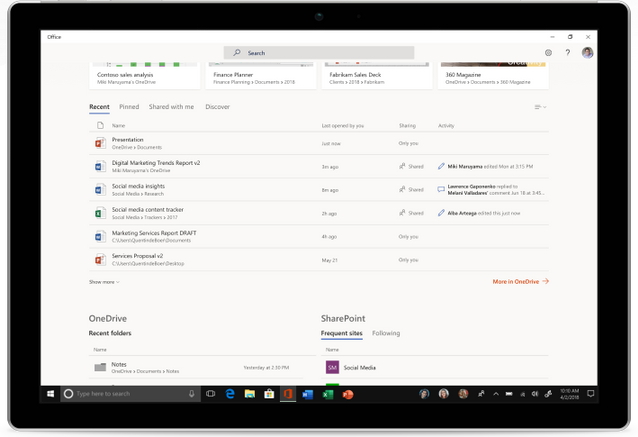The height and width of the screenshot is (437, 638).
Task: Click the Activity column header
Action: click(446, 126)
